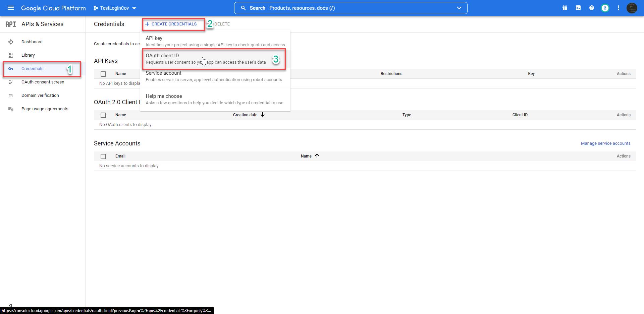
Task: Open OAuth consent screen page
Action: click(x=43, y=82)
